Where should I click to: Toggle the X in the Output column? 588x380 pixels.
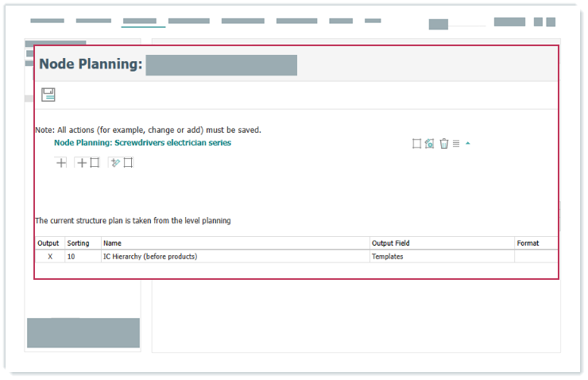pyautogui.click(x=50, y=257)
